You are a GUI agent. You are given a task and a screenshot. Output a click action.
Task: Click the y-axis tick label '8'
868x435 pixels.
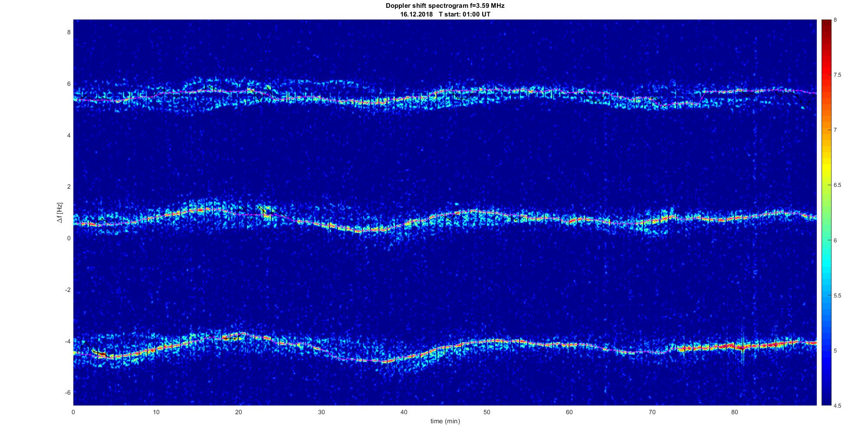69,33
